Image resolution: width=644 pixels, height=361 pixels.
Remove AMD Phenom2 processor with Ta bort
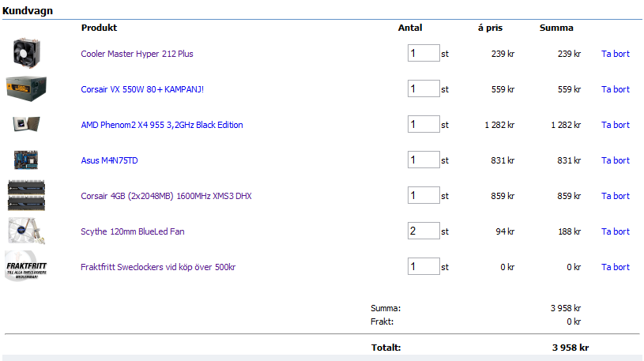(615, 125)
